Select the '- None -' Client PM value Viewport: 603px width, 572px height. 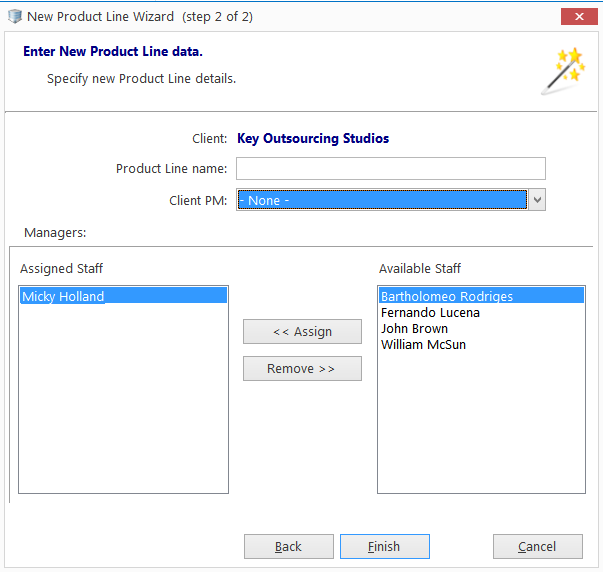[382, 200]
